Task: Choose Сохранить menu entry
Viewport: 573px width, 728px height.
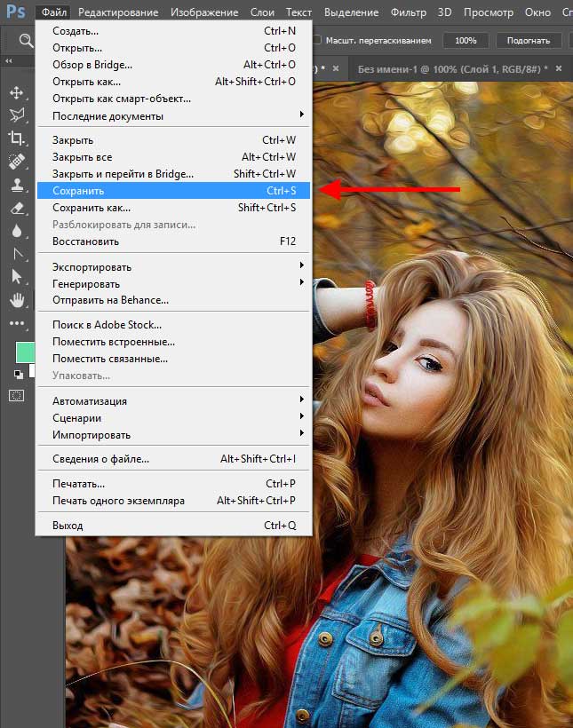Action: [173, 190]
